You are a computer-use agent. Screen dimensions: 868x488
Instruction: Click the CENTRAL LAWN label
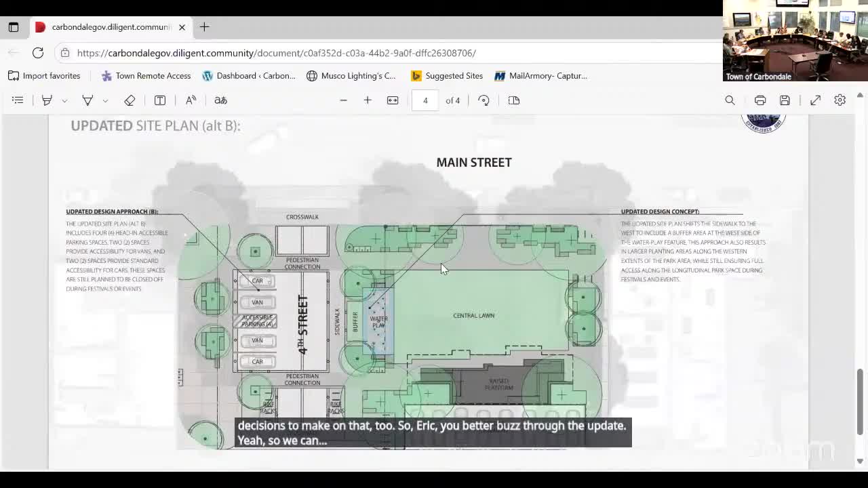coord(474,316)
